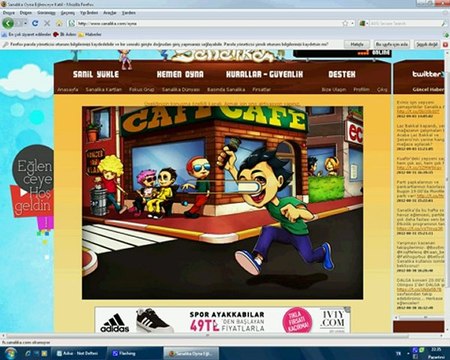This screenshot has height=360, width=450.
Task: Reload the page with the refresh icon
Action: 35,23
